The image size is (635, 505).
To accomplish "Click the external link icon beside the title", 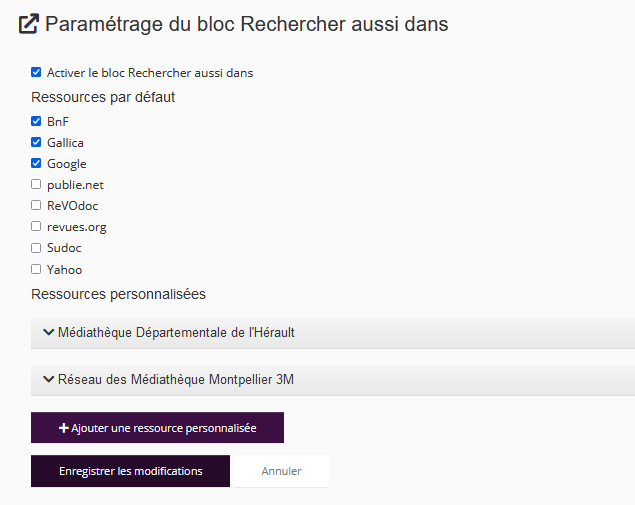I will tap(29, 25).
